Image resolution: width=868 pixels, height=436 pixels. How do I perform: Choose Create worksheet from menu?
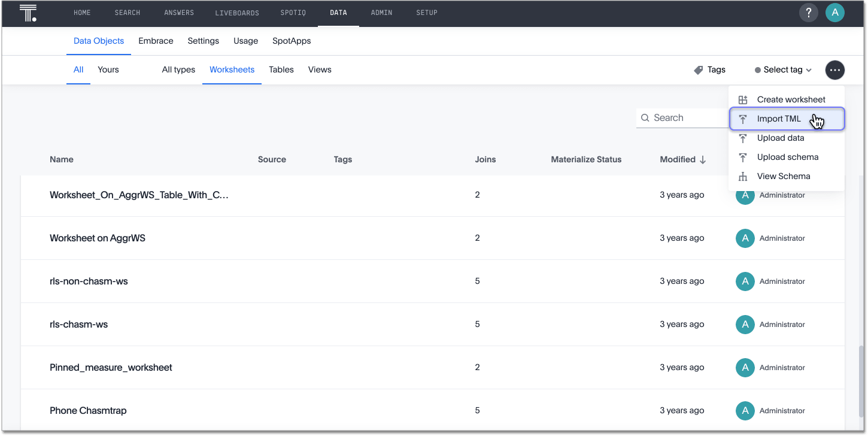pos(787,99)
